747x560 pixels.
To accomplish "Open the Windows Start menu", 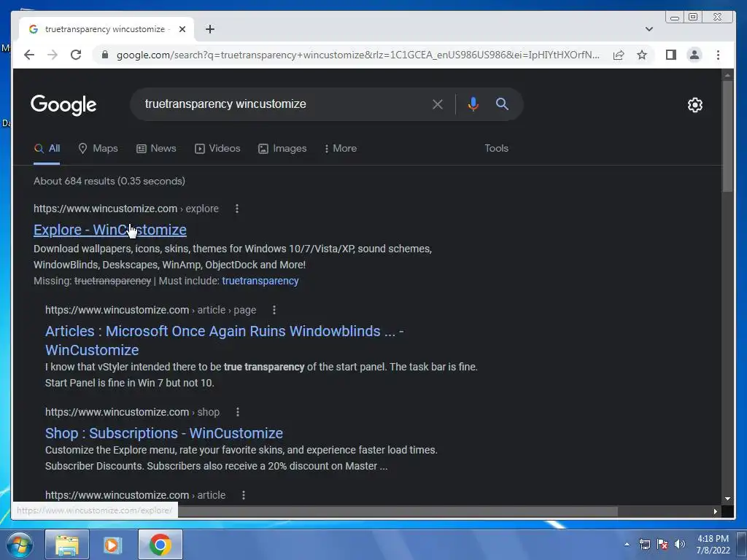I will pos(19,545).
